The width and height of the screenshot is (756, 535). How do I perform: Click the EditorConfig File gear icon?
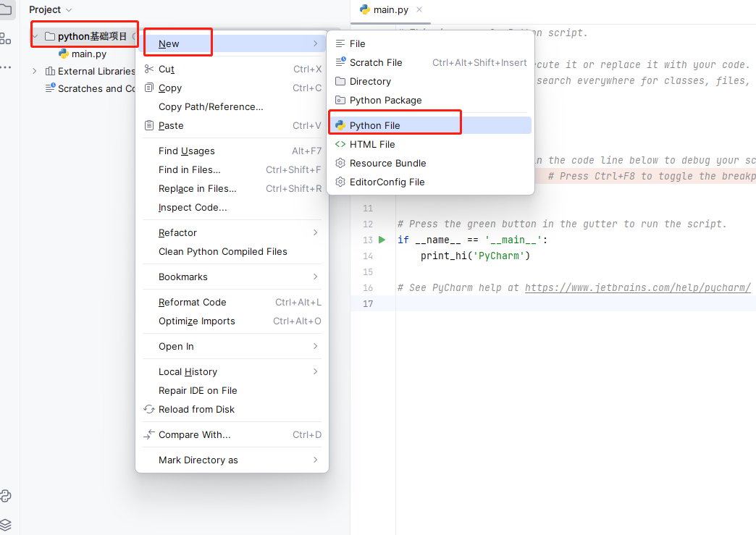(x=340, y=182)
